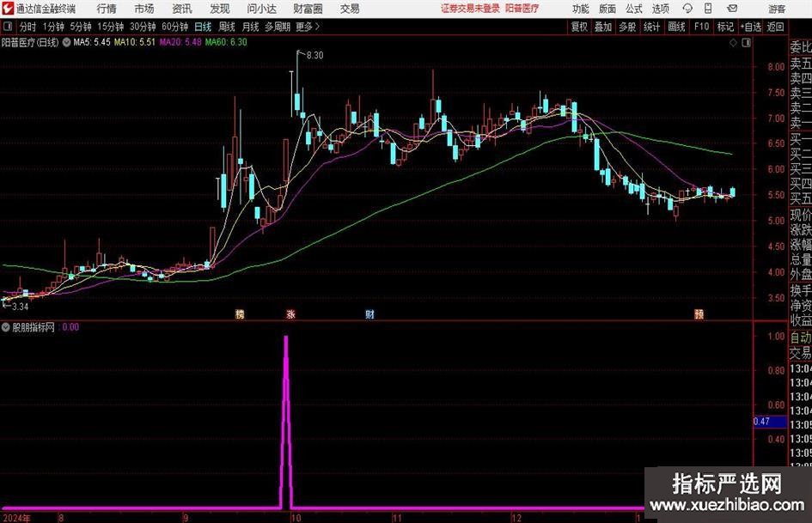Image resolution: width=812 pixels, height=523 pixels.
Task: Click the 财 marker on chart
Action: tap(369, 313)
